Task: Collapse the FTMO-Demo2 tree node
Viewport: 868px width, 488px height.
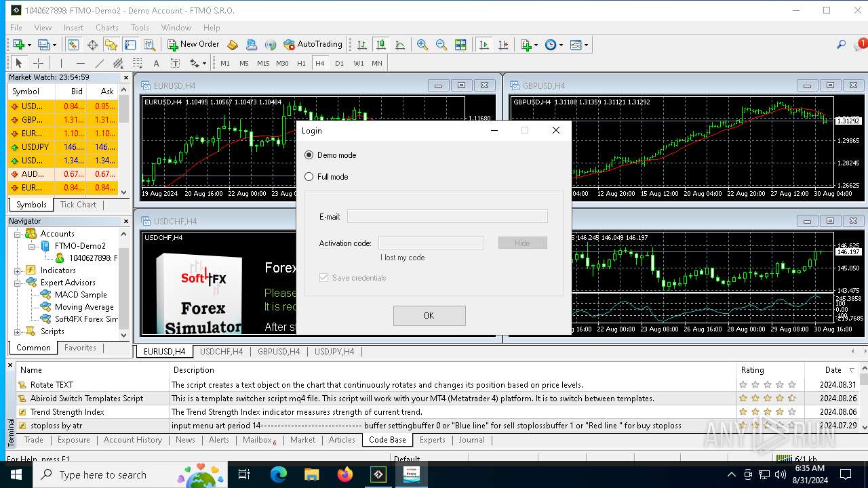Action: point(31,246)
